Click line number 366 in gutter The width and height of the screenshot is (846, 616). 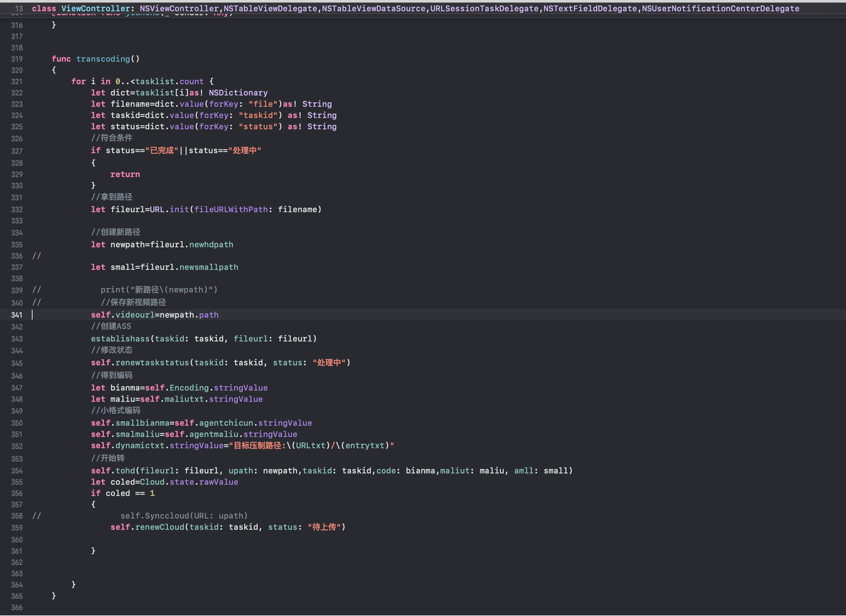[17, 607]
